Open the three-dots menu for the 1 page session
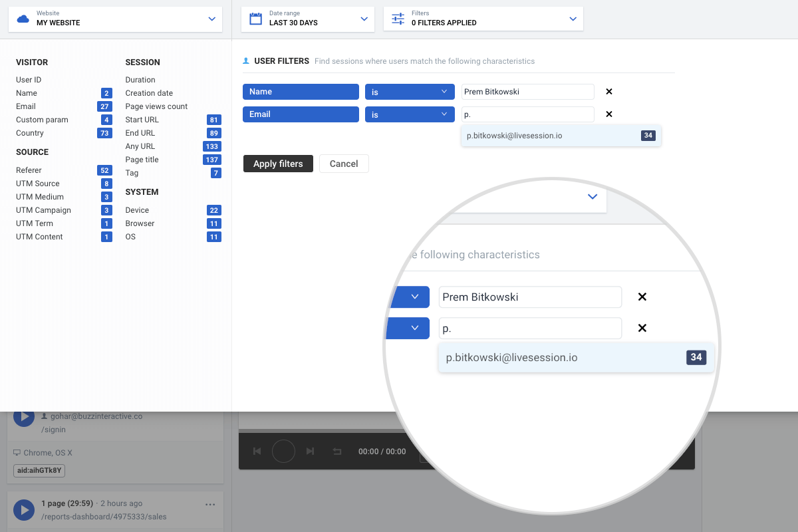This screenshot has height=532, width=798. (210, 504)
